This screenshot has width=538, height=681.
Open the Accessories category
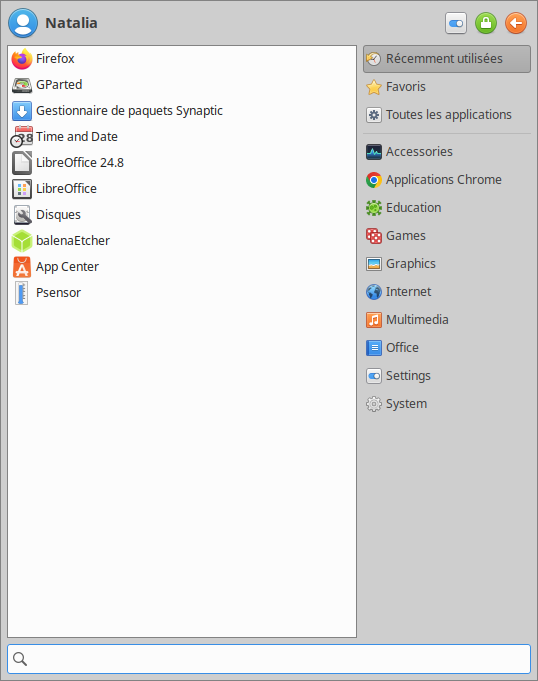tap(447, 152)
